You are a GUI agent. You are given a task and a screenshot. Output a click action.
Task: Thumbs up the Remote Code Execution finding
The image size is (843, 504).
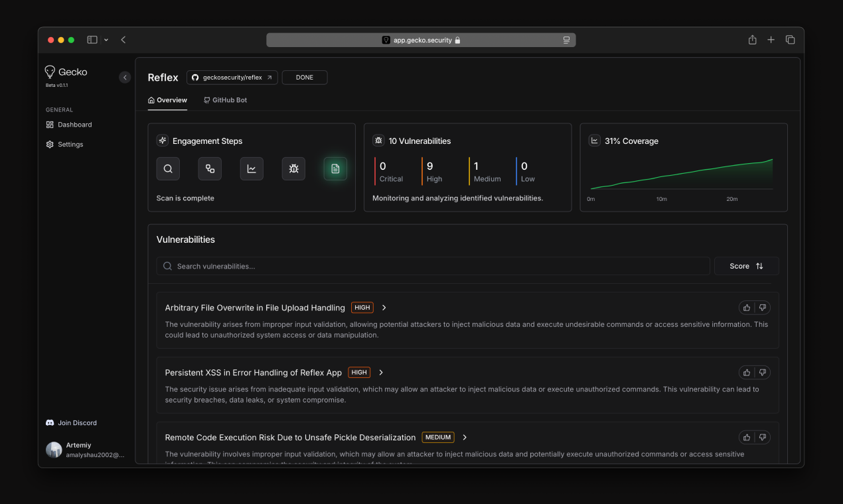tap(747, 438)
